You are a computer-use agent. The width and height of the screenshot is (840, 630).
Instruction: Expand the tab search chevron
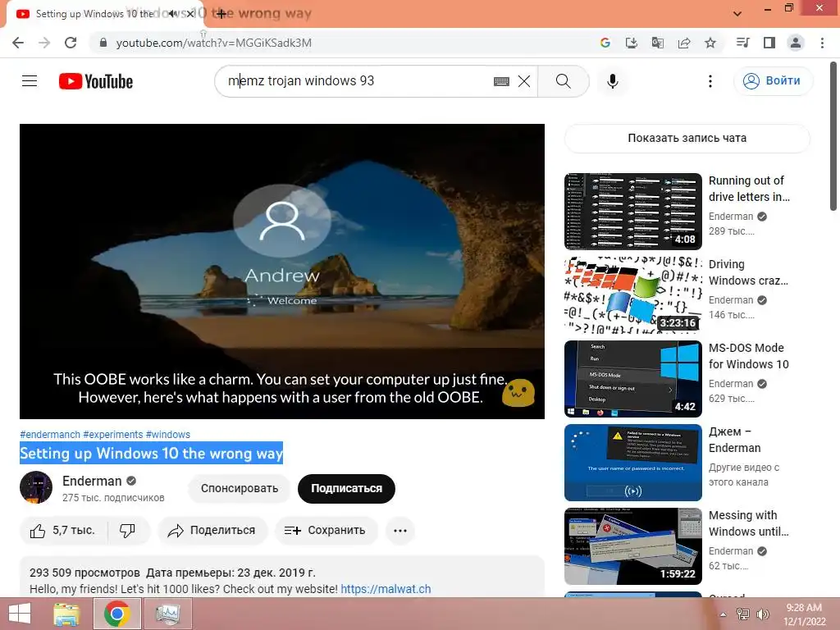[737, 14]
